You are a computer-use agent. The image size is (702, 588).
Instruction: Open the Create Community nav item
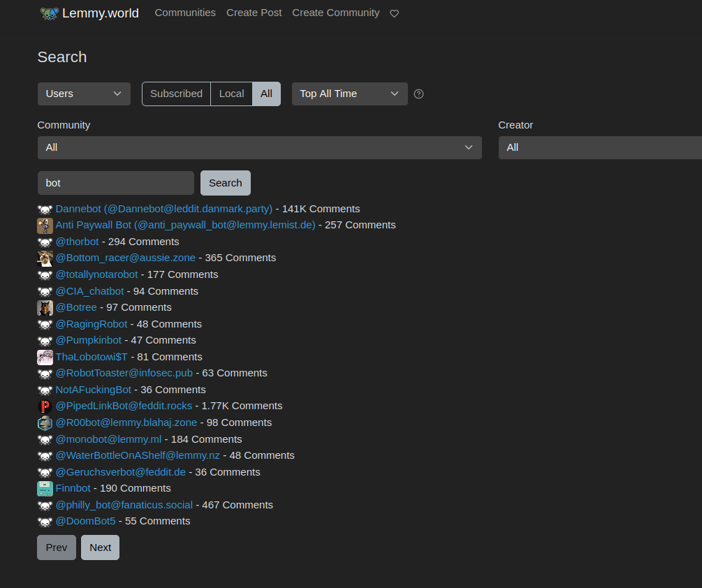(x=336, y=13)
